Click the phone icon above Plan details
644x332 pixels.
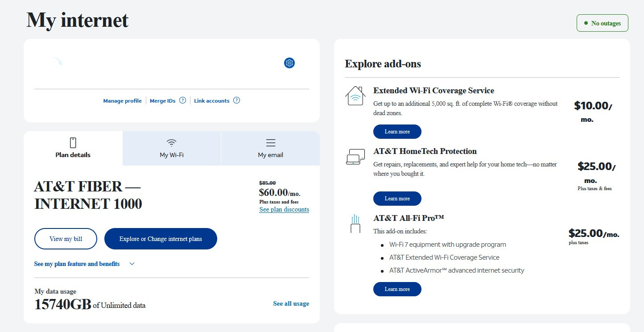[73, 143]
